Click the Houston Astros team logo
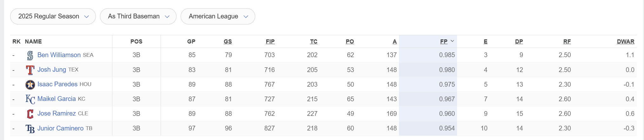Screen dimensions: 644x140 [30, 84]
